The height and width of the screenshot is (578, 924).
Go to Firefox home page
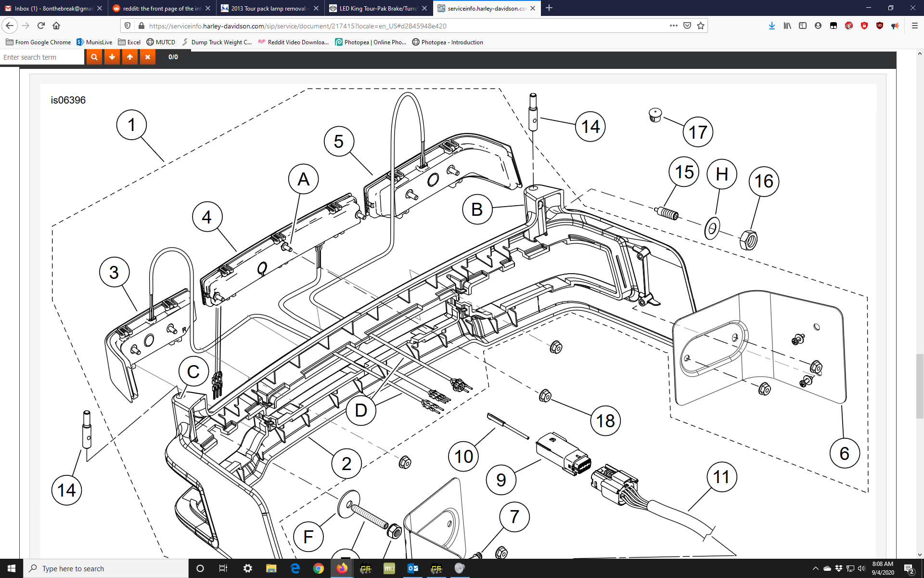pos(56,26)
